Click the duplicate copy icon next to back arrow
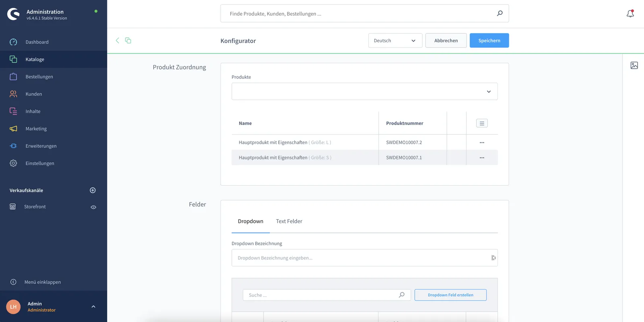 (128, 40)
